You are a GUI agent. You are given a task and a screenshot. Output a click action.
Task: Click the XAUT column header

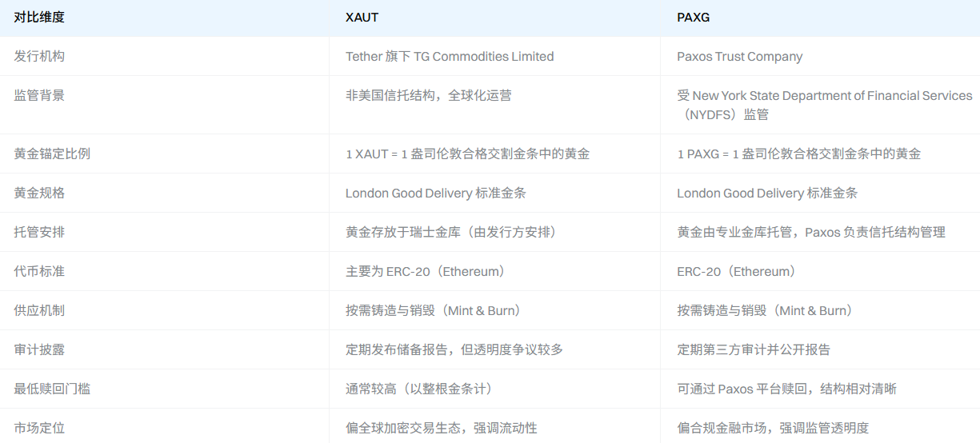click(362, 17)
